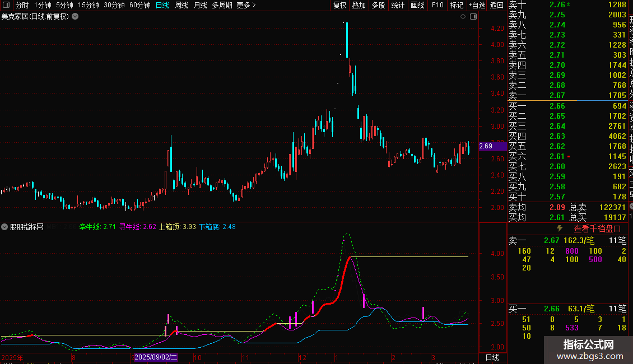The height and width of the screenshot is (364, 633).
Task: Click the 162.3/笔 value in 卖一 detail
Action: point(579,240)
